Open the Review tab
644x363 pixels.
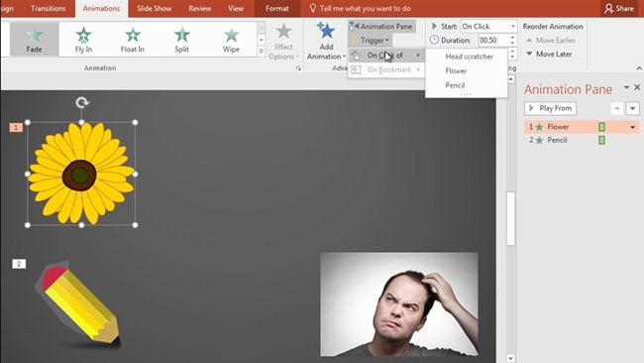click(x=199, y=8)
